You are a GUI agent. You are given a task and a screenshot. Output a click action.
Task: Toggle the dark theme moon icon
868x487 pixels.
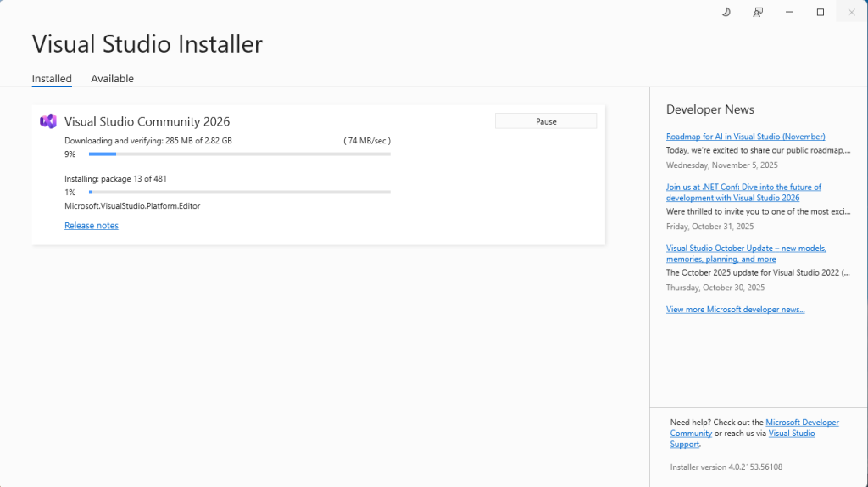coord(726,12)
